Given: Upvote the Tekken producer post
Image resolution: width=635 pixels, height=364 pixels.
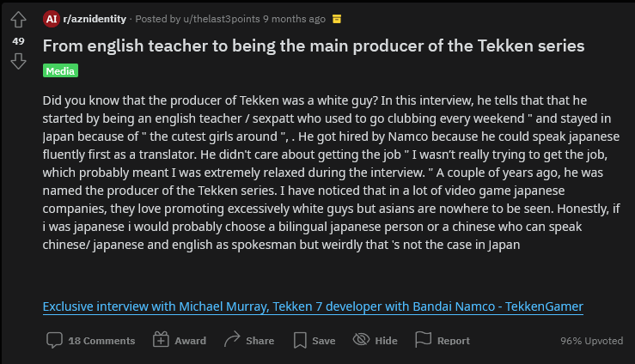Looking at the screenshot, I should 18,20.
